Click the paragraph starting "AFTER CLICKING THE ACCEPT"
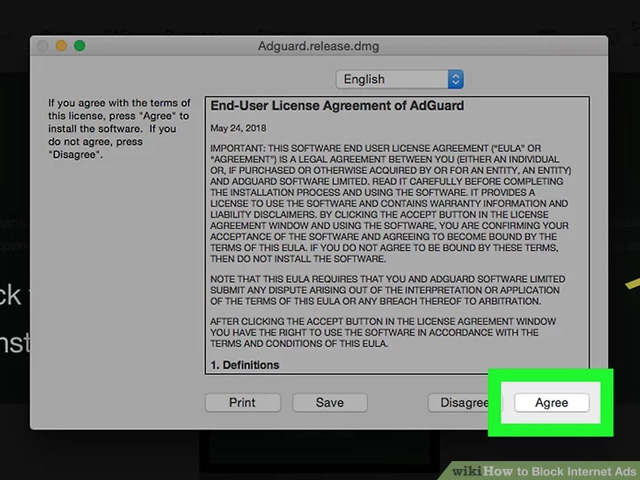Viewport: 640px width, 480px height. pyautogui.click(x=383, y=333)
